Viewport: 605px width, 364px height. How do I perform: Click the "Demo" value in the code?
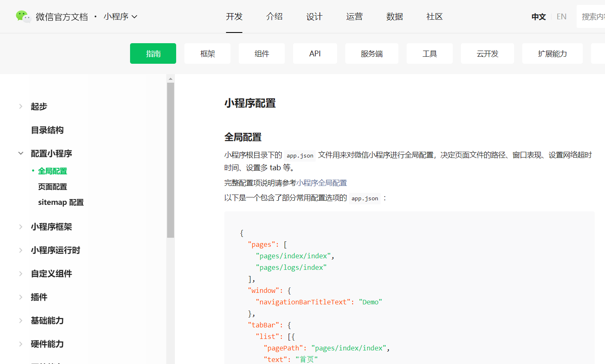point(370,302)
